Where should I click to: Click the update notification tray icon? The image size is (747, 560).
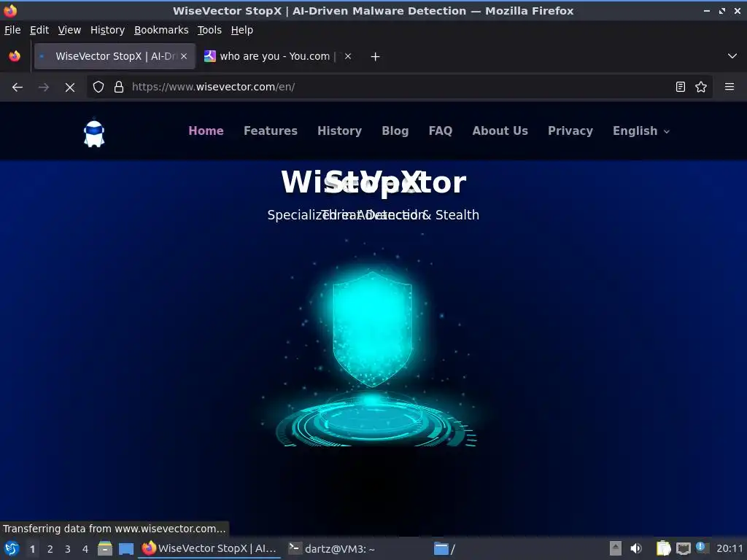click(701, 547)
